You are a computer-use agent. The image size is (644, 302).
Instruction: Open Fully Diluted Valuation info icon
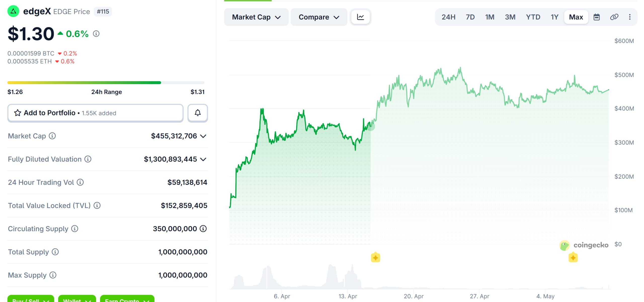(88, 159)
